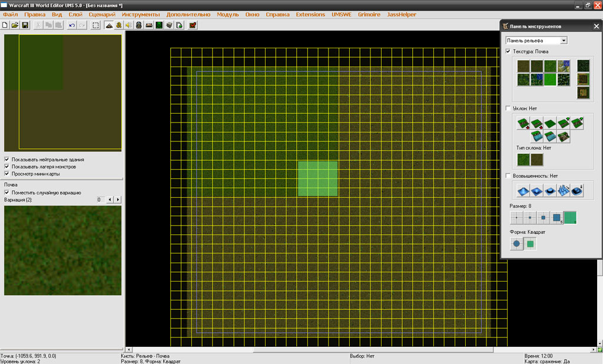The image size is (603, 364).
Task: Save the map using the floppy disk icon
Action: 25,25
